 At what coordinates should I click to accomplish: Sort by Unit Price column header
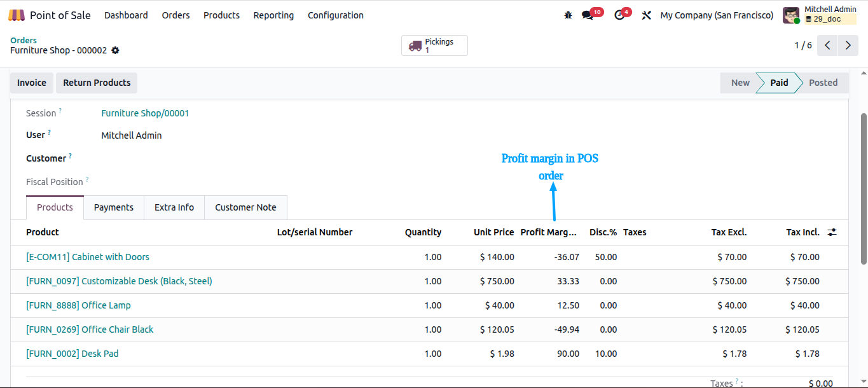tap(493, 232)
